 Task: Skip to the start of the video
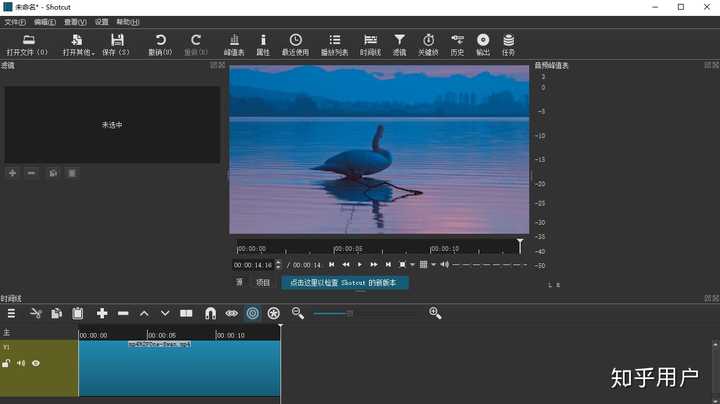click(332, 264)
